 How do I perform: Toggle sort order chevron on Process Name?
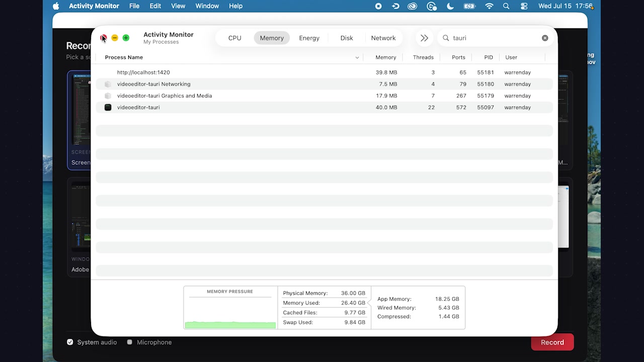[357, 57]
